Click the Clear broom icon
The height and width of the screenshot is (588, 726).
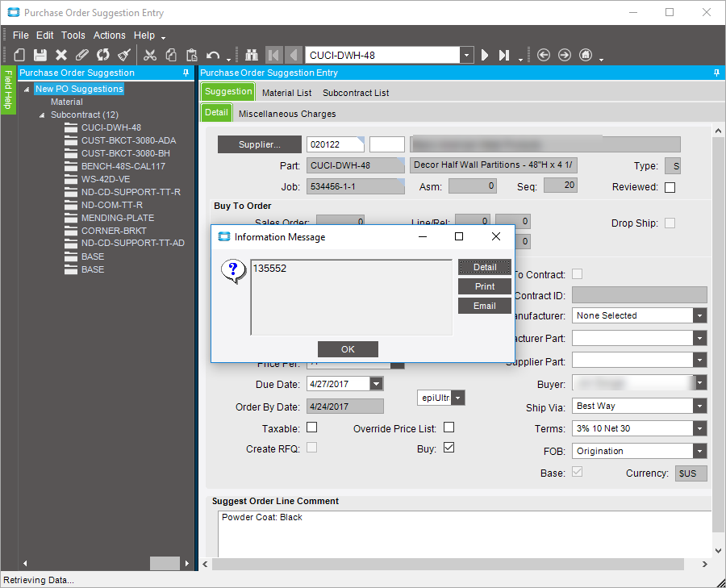[x=124, y=55]
